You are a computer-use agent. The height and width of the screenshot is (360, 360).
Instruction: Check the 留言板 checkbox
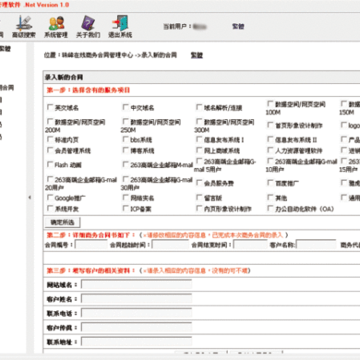tap(199, 198)
